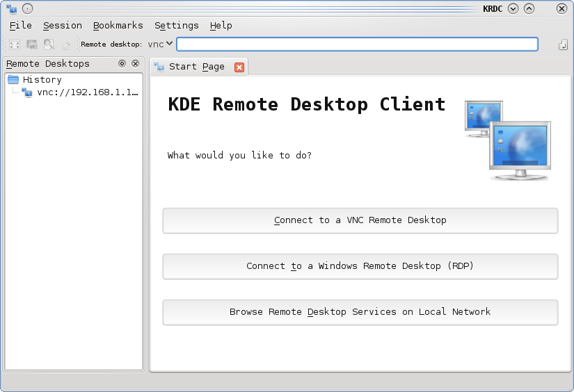Switch to the Start Page tab
Viewport: 574px width, 392px height.
click(x=196, y=67)
